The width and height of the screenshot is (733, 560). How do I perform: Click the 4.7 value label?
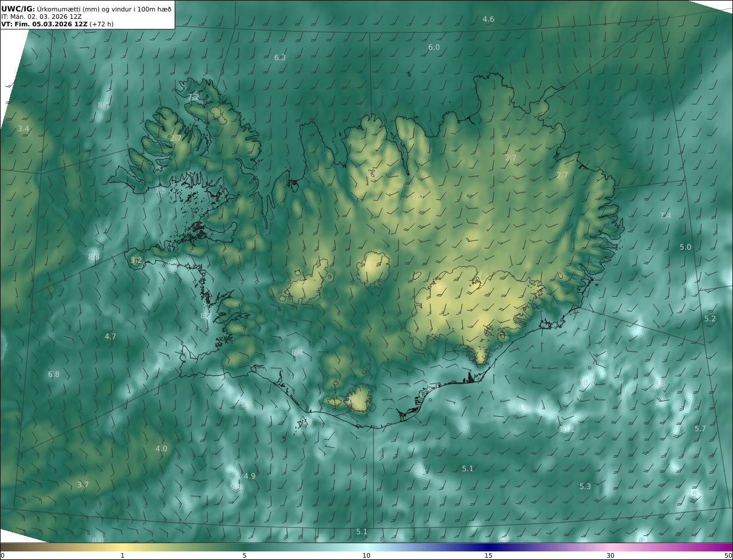(x=111, y=337)
